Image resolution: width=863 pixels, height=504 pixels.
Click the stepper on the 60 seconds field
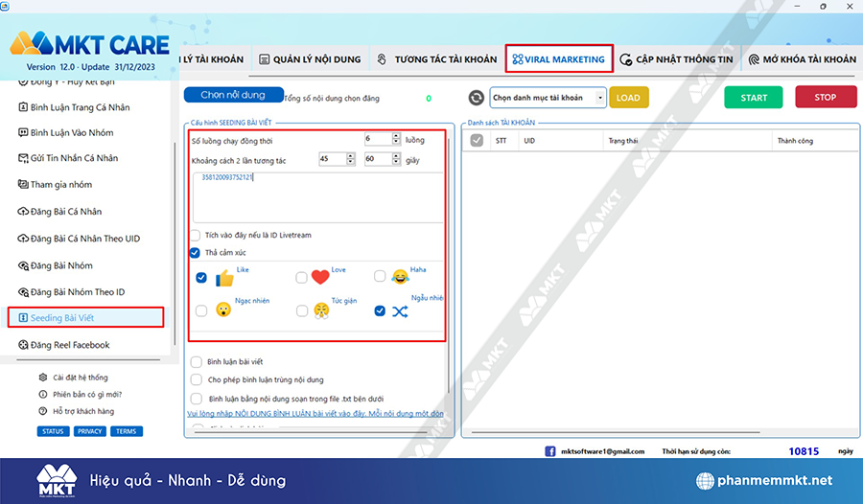(x=396, y=159)
